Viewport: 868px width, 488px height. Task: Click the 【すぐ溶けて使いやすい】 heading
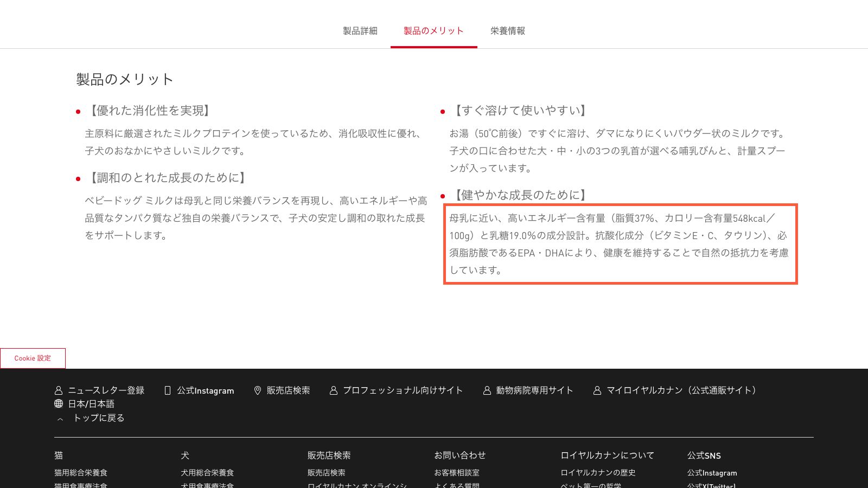(520, 111)
